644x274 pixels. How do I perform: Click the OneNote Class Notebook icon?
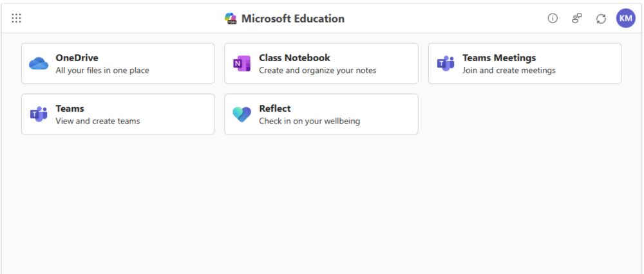pos(241,64)
